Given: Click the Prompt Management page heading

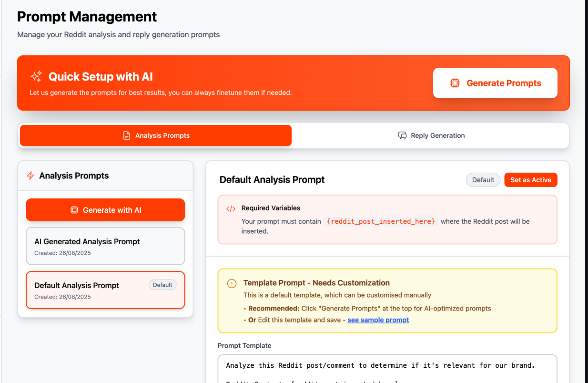Looking at the screenshot, I should coord(87,17).
